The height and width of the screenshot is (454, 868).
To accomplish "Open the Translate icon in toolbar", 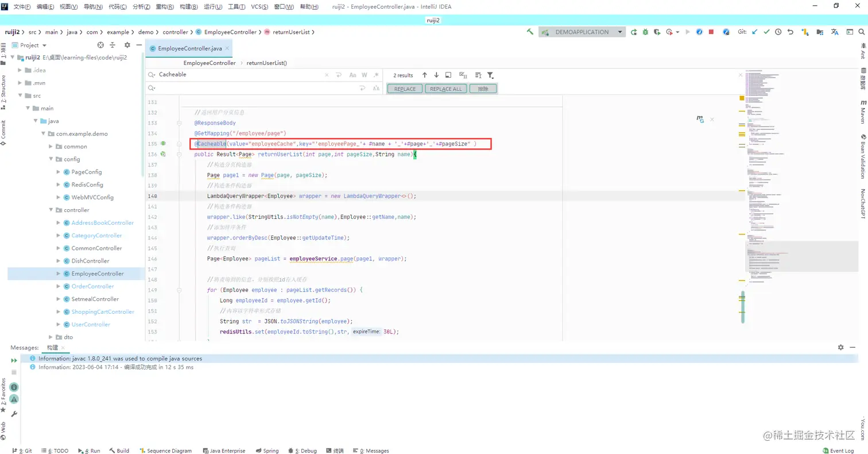I will [835, 32].
